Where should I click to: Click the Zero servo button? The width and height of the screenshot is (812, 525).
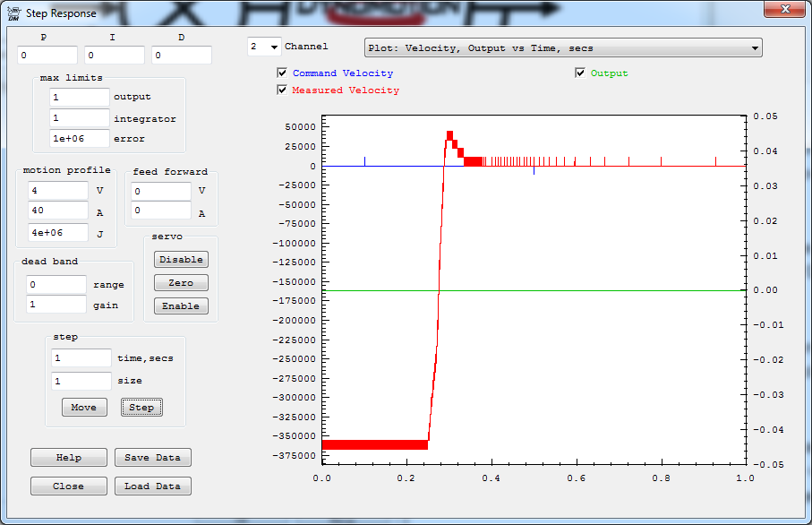pos(181,283)
